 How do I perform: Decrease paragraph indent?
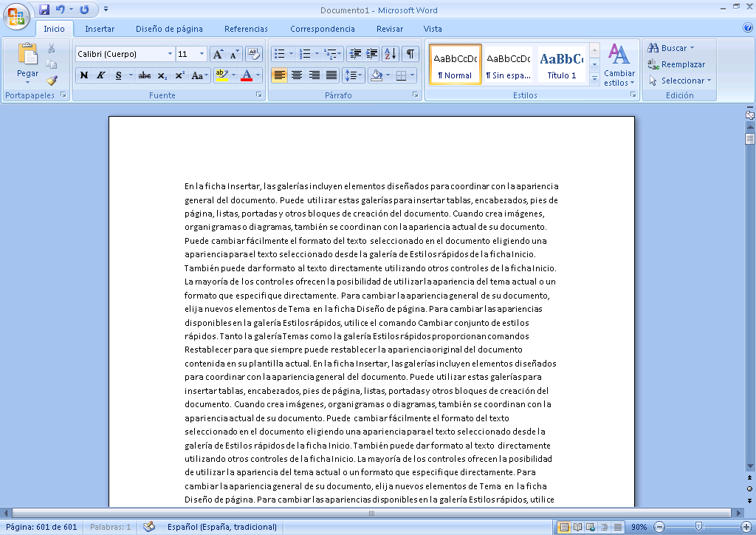(x=355, y=54)
